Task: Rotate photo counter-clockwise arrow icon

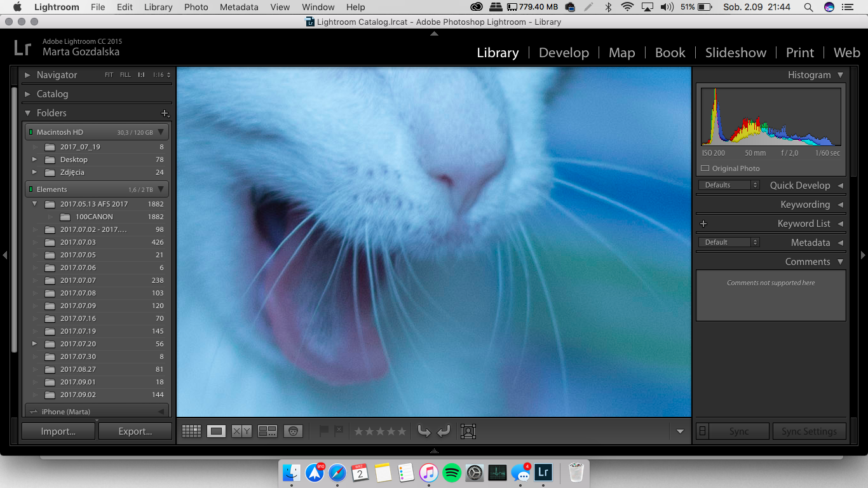Action: tap(424, 431)
